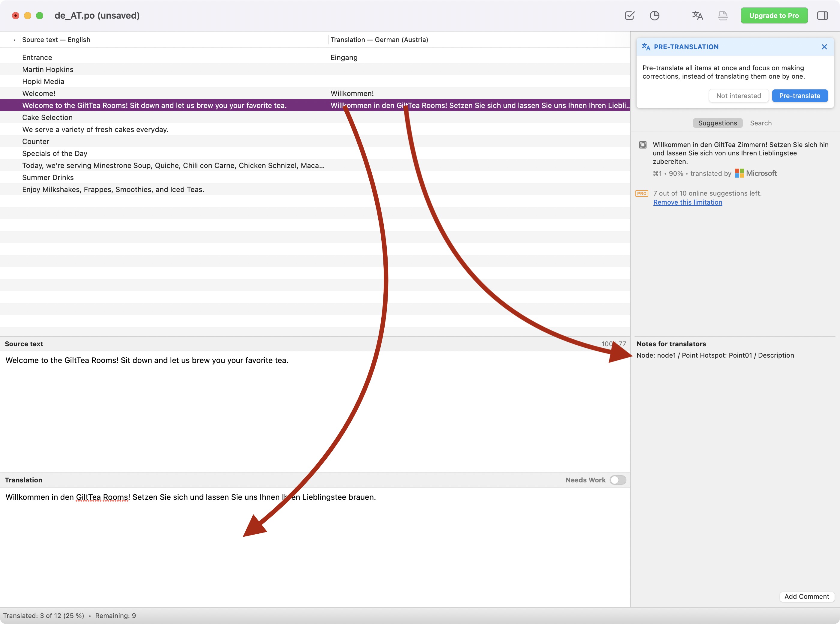840x624 pixels.
Task: Click the Microsoft translator logo
Action: pyautogui.click(x=756, y=173)
